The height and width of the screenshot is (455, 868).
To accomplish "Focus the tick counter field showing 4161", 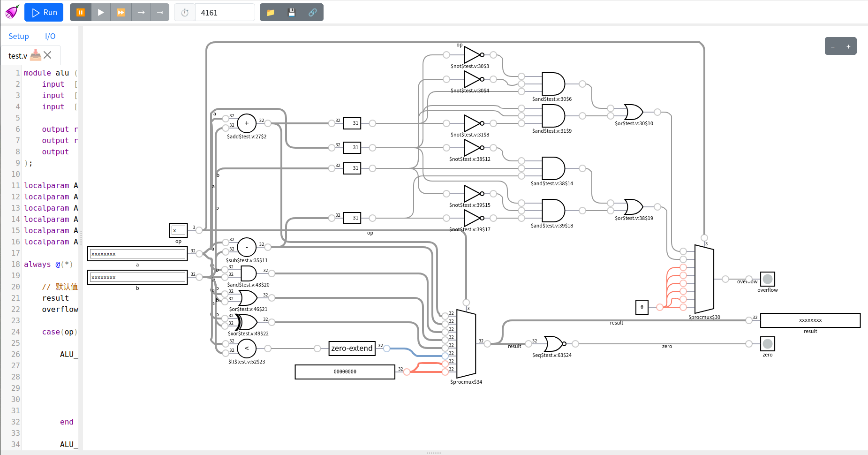I will [225, 13].
